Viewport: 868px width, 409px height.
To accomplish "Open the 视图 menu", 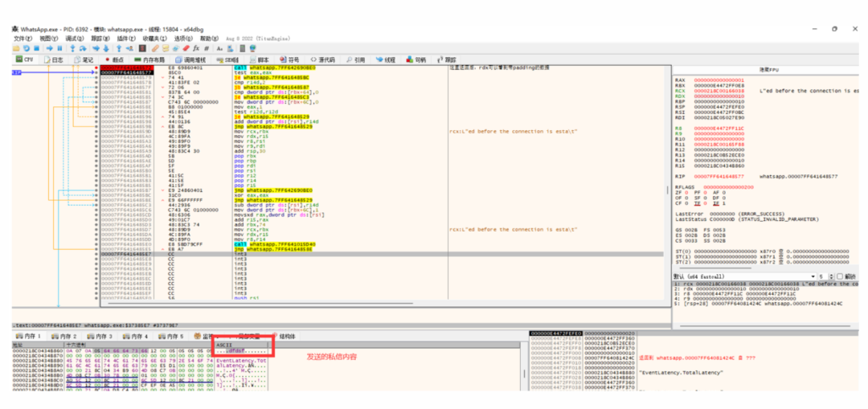I will [x=49, y=39].
